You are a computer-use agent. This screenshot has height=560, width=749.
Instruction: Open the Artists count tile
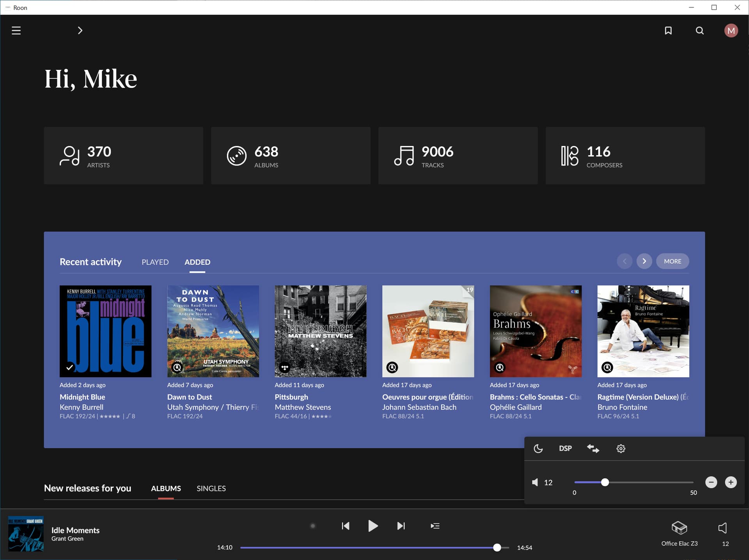(123, 155)
